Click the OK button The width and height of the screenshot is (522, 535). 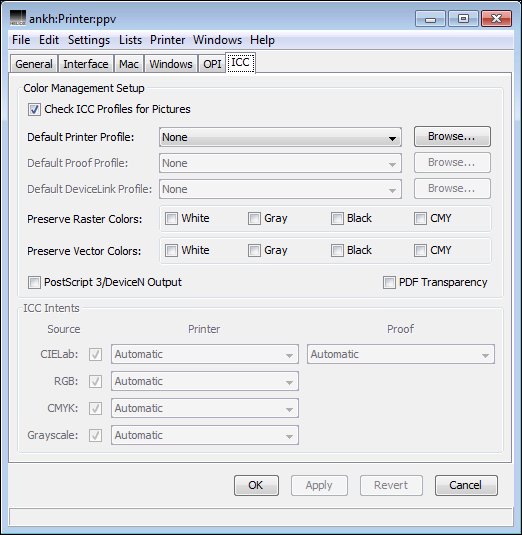[x=256, y=485]
